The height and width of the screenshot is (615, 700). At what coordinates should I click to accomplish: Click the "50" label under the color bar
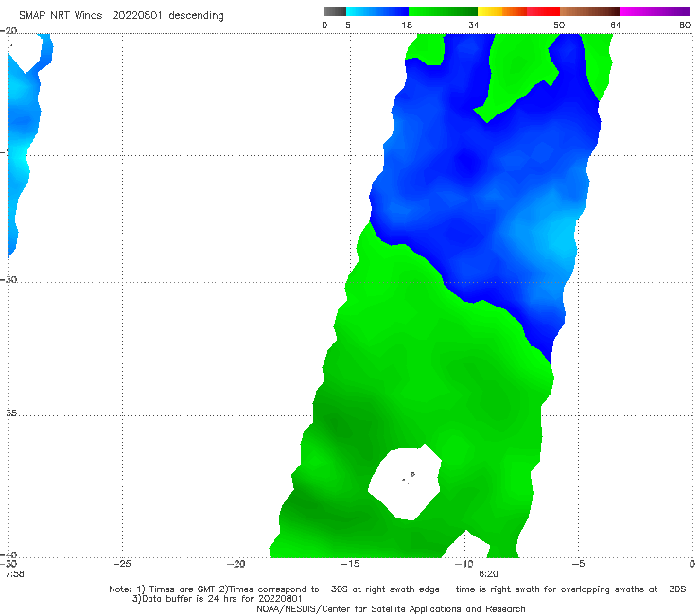click(559, 26)
